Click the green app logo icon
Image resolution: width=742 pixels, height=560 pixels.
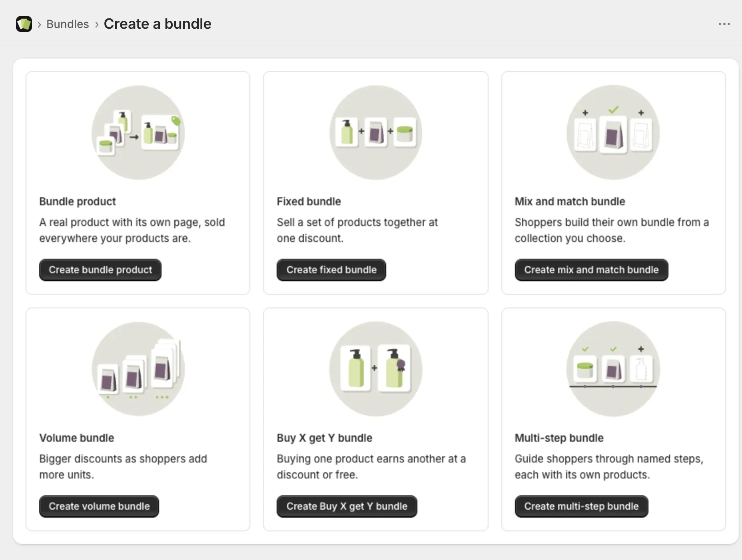[24, 24]
